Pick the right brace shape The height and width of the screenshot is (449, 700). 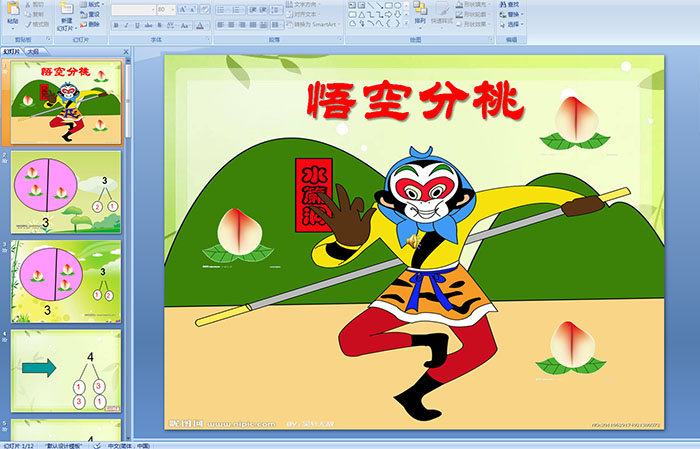click(x=397, y=23)
